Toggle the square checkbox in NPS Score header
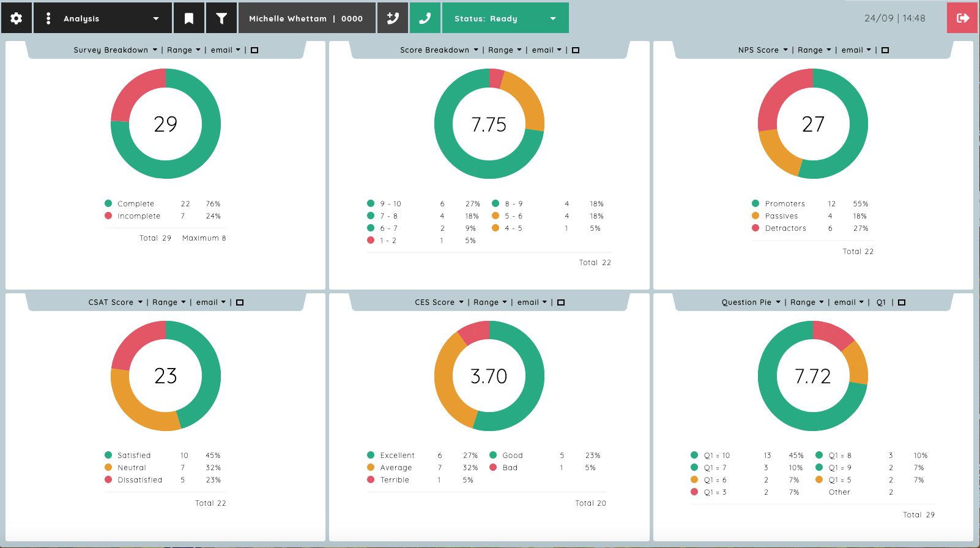Viewport: 980px width, 548px height. (885, 50)
